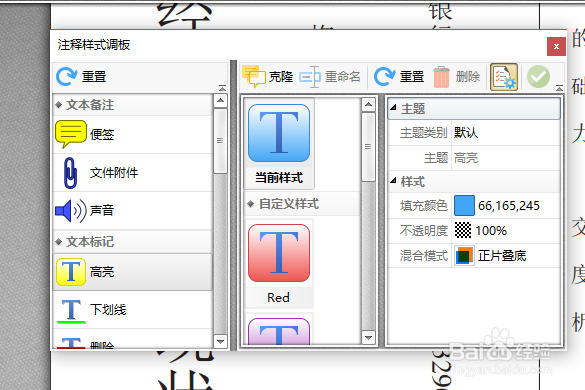The image size is (585, 390).
Task: Click the 不透明度 100% opacity value
Action: click(491, 231)
